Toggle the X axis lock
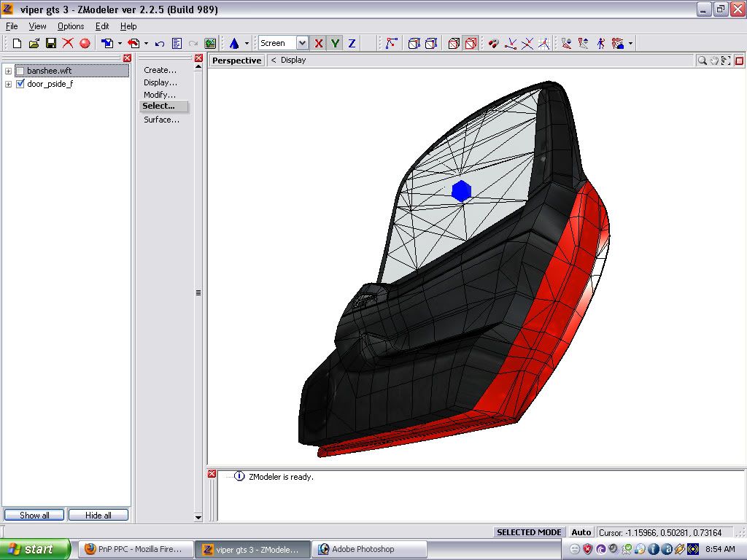This screenshot has width=747, height=560. click(x=319, y=44)
